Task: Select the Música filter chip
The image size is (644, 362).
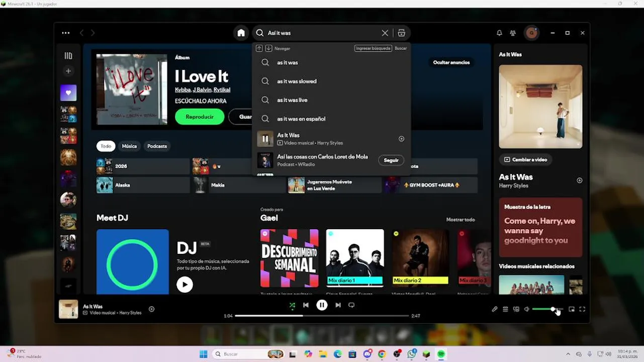Action: click(129, 146)
